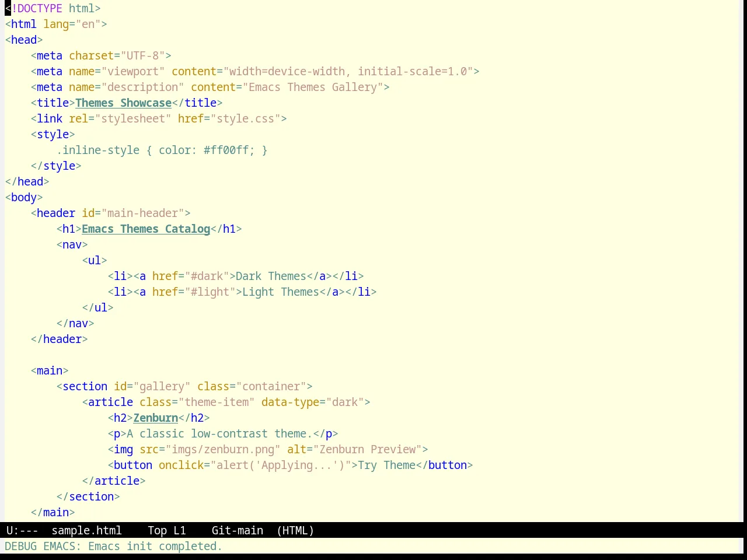Click the .inline-style selector text
Screen dimensions: 747x560
click(x=98, y=150)
